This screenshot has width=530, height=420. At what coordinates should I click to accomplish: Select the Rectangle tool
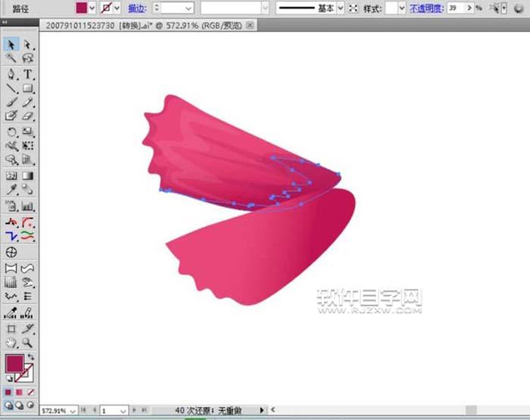click(x=28, y=89)
